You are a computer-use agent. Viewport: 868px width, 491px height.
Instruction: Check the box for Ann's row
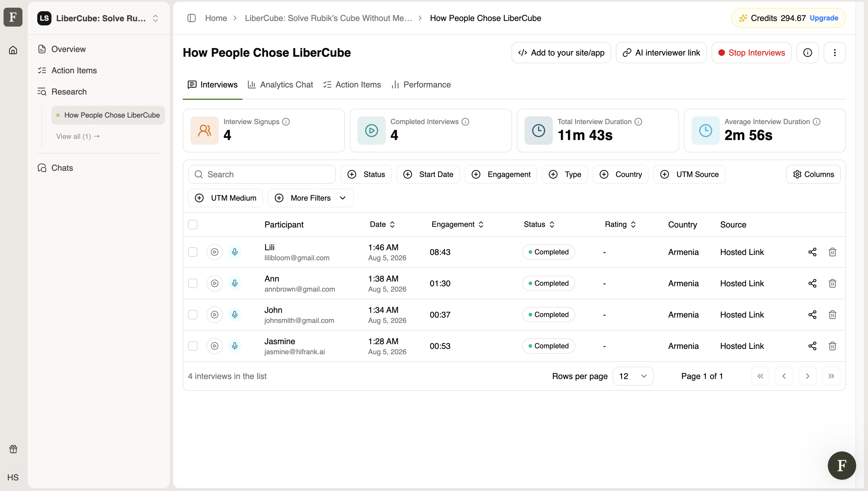coord(193,283)
